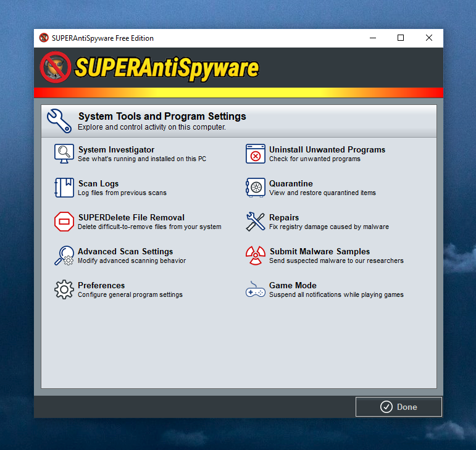The width and height of the screenshot is (476, 450).
Task: Open the System Investigator monitor icon
Action: 64,154
